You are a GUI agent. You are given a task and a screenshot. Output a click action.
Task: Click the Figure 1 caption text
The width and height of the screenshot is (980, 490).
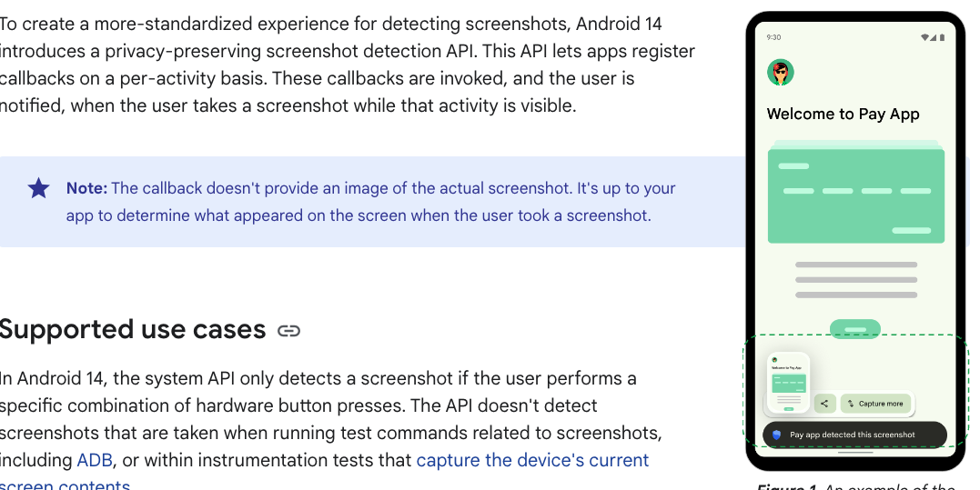[856, 485]
